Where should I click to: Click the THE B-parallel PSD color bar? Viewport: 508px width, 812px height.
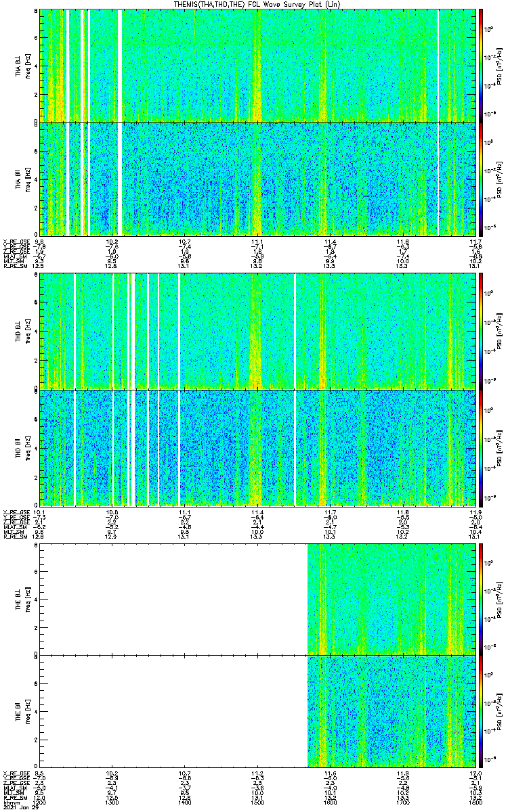tap(481, 710)
